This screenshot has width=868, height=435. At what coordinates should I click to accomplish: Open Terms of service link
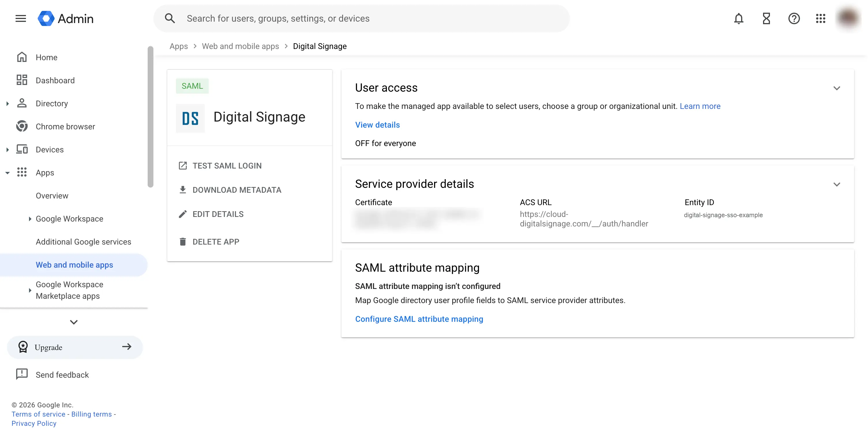click(x=38, y=414)
